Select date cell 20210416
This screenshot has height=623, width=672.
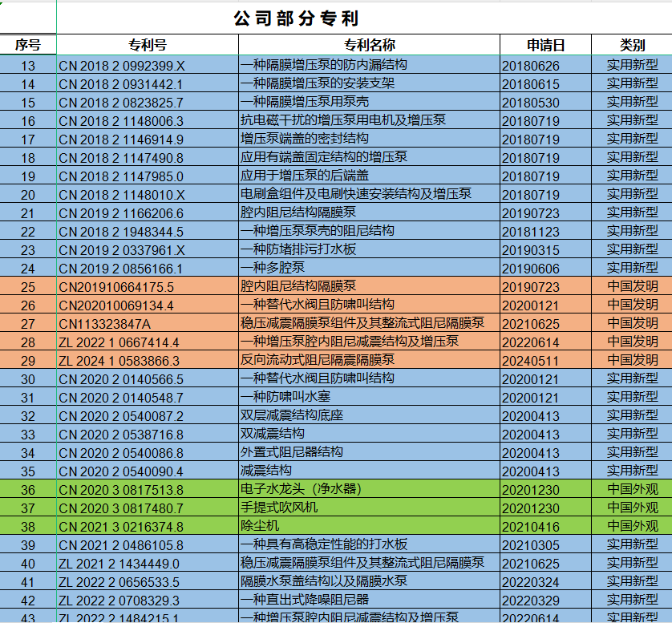(x=545, y=526)
